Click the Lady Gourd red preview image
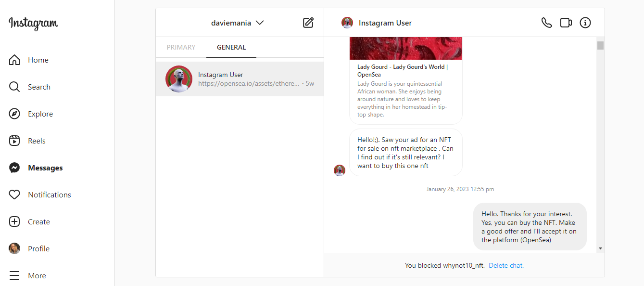This screenshot has width=644, height=286. (x=406, y=48)
